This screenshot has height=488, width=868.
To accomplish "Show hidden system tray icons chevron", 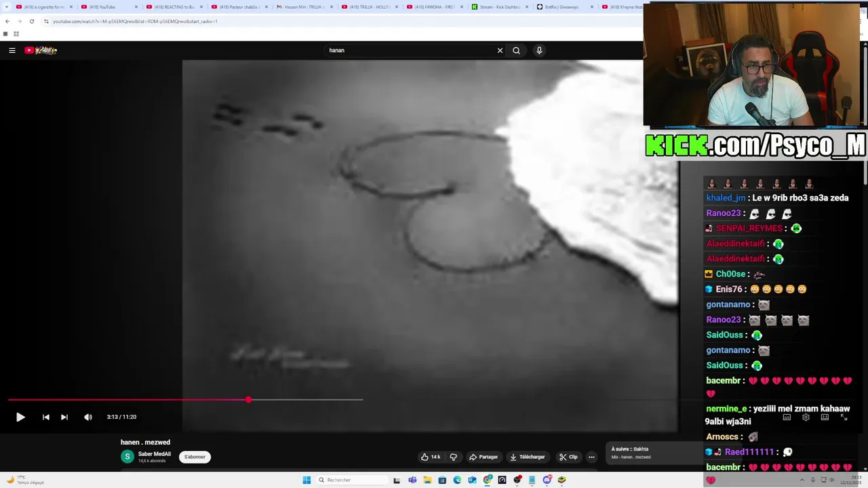I will pos(802,480).
